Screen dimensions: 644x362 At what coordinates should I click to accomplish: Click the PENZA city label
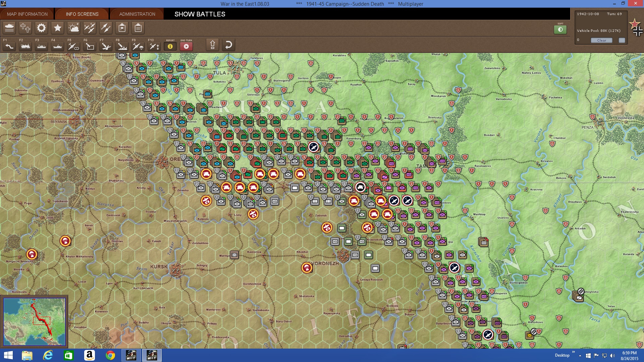coord(587,127)
